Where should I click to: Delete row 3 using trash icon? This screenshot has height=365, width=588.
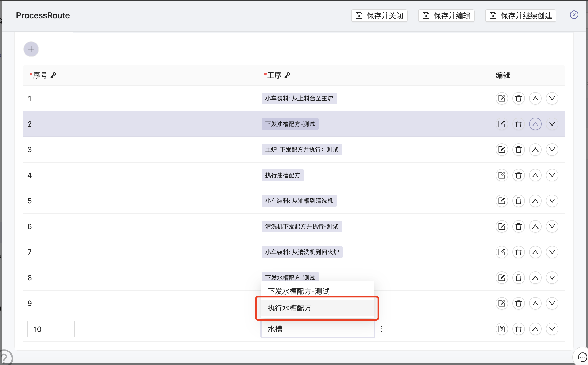[x=518, y=150]
